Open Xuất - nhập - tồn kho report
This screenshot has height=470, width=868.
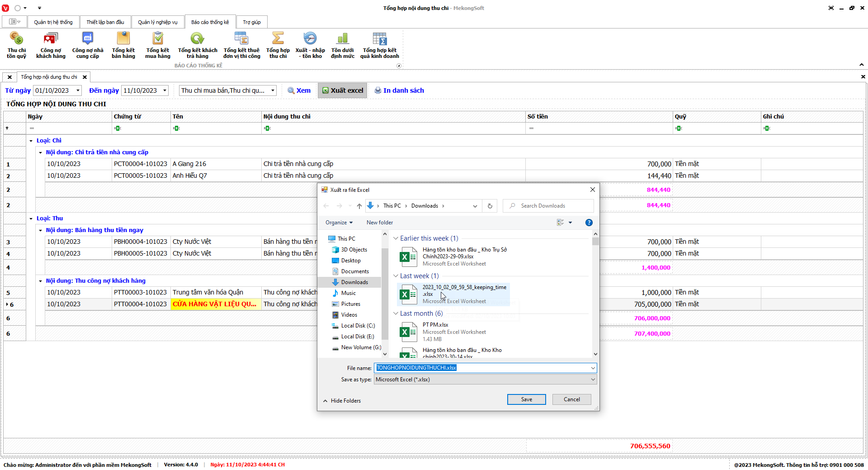tap(310, 45)
